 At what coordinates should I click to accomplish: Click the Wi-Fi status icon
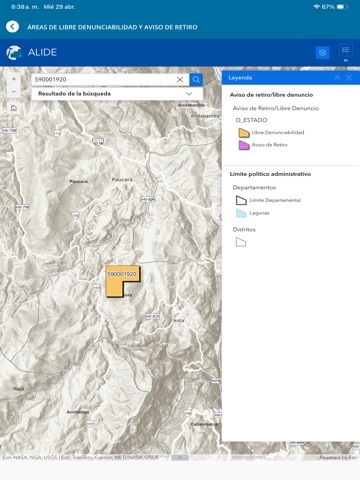click(316, 7)
